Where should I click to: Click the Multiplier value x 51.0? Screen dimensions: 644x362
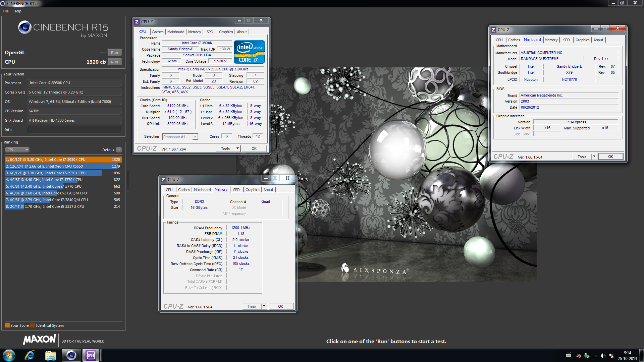pos(178,112)
